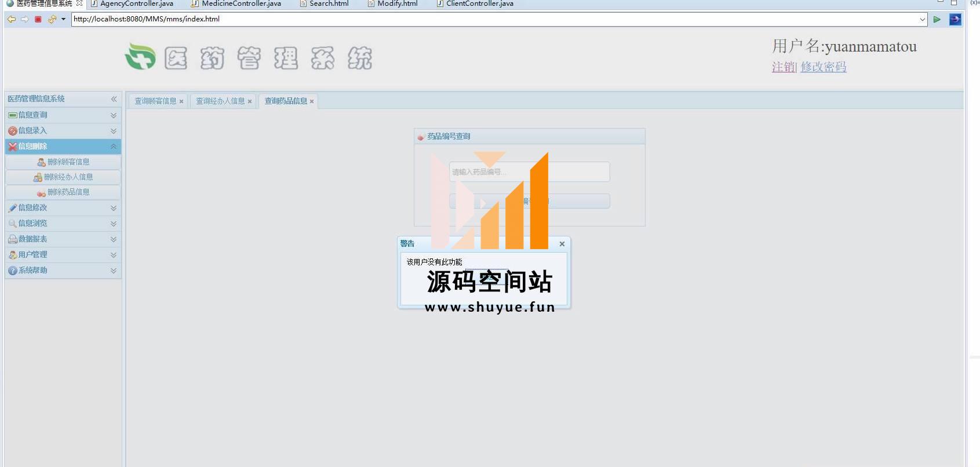Click the green Go play icon
Viewport: 980px width, 467px height.
click(937, 19)
